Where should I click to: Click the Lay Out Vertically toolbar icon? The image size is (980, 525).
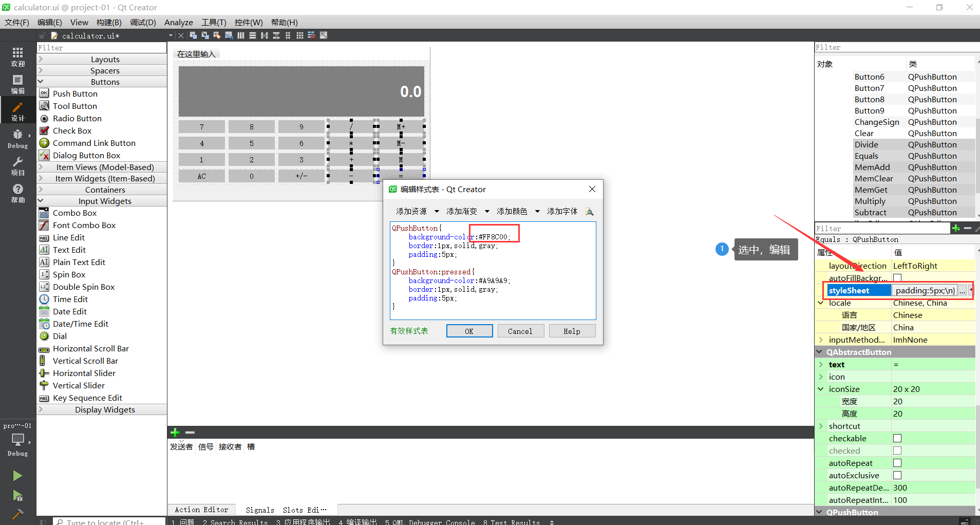253,35
